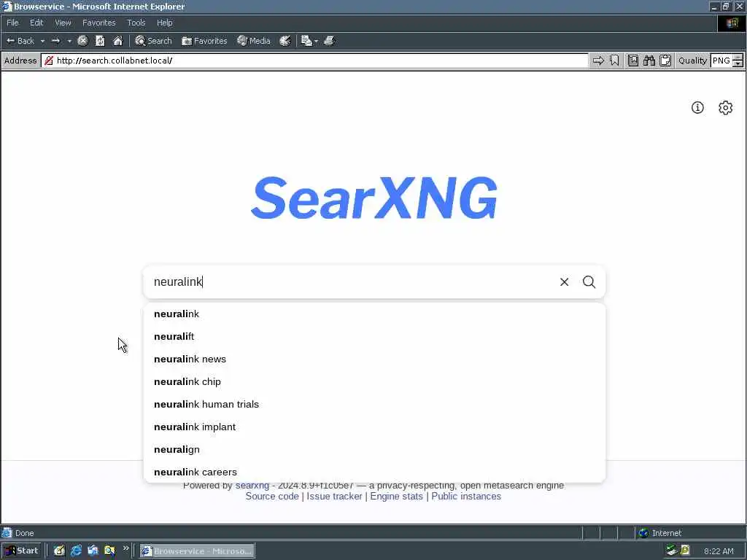Click the Back navigation button
747x560 pixels.
(20, 41)
